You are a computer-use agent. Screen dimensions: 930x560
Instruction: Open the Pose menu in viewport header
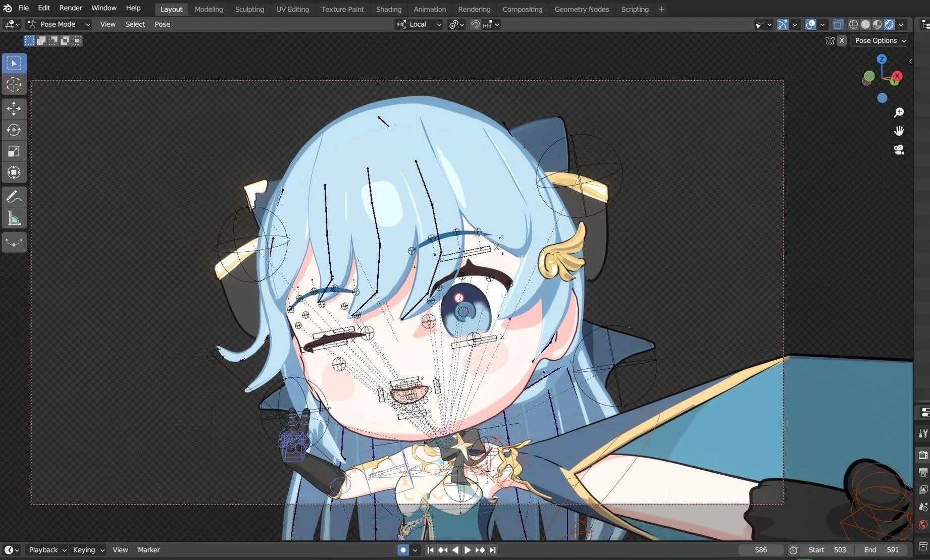coord(162,24)
